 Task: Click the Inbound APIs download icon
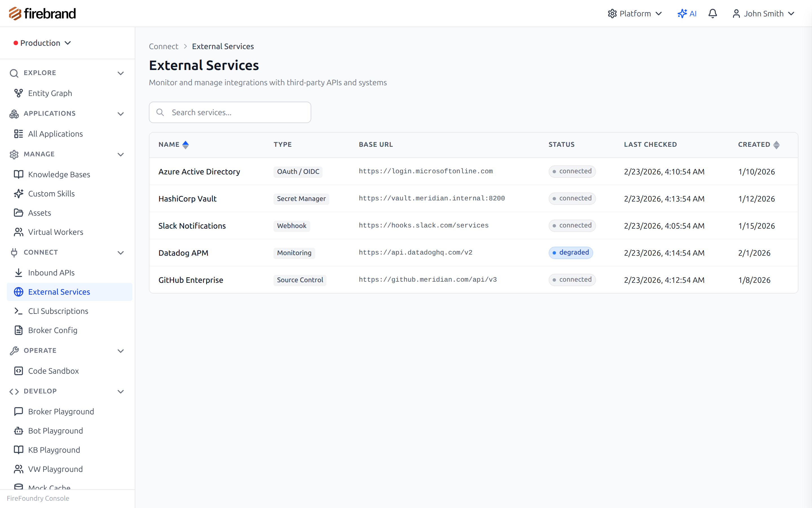tap(18, 272)
